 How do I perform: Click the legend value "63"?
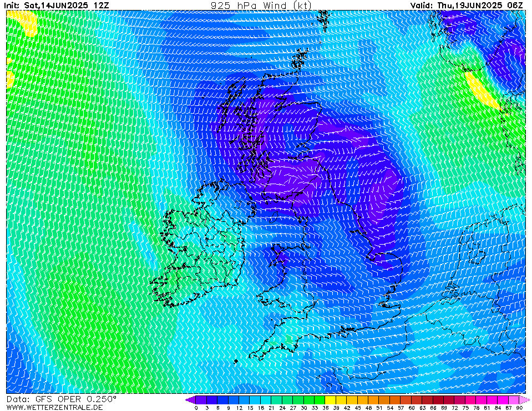click(x=422, y=408)
